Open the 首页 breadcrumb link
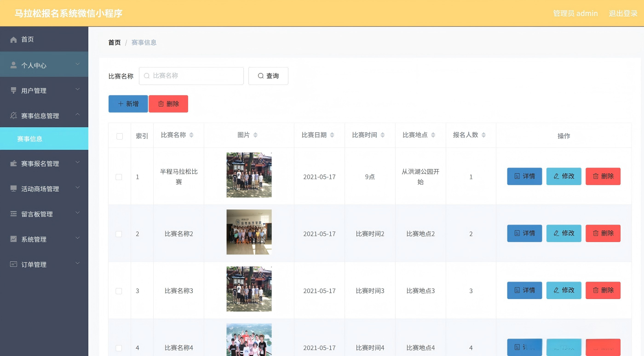644x356 pixels. click(115, 42)
